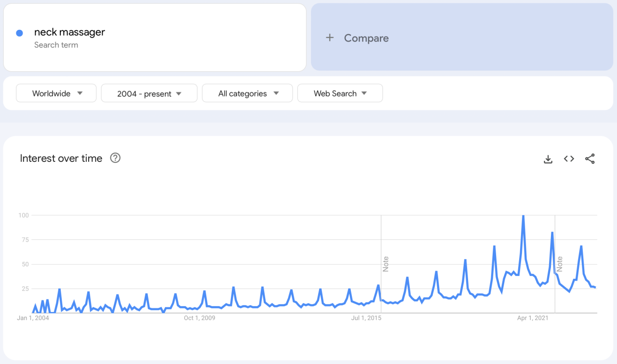Viewport: 617px width, 364px height.
Task: Select the neck massager search term card
Action: 154,37
